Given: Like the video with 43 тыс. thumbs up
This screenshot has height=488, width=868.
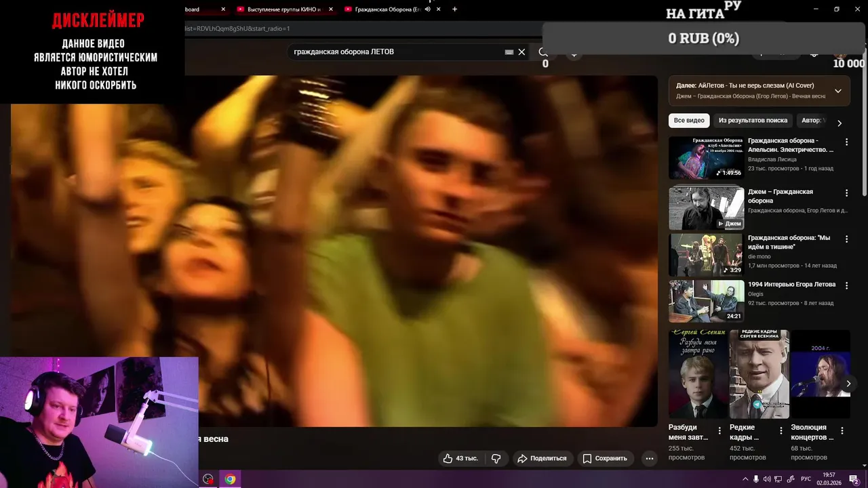Looking at the screenshot, I should click(460, 458).
